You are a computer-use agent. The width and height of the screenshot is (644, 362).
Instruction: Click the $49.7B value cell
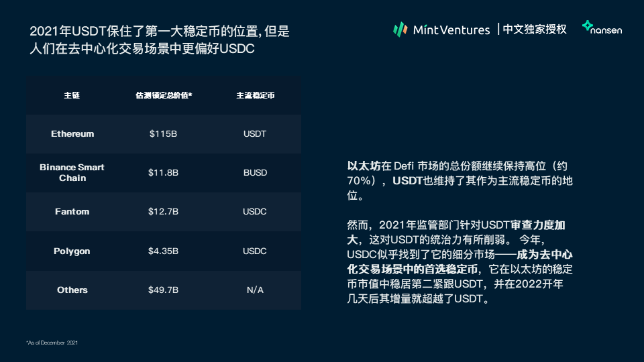tap(163, 290)
